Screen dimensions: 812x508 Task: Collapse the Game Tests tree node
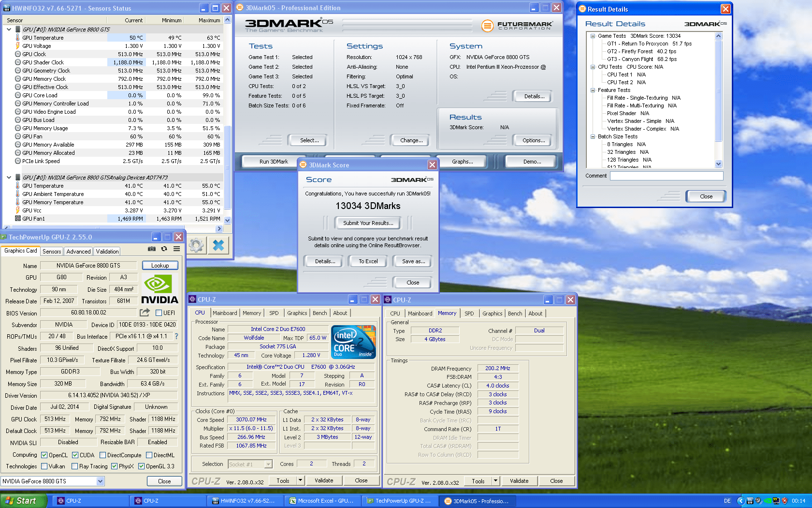593,36
